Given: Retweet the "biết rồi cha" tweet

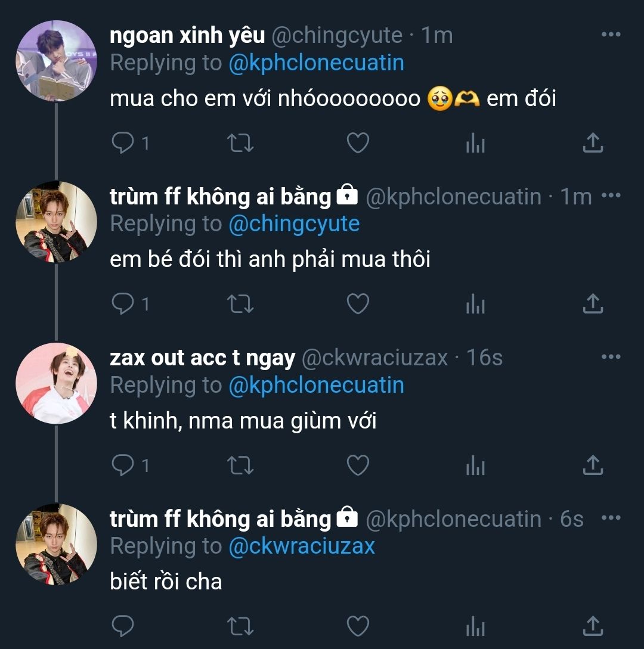Looking at the screenshot, I should 241,626.
